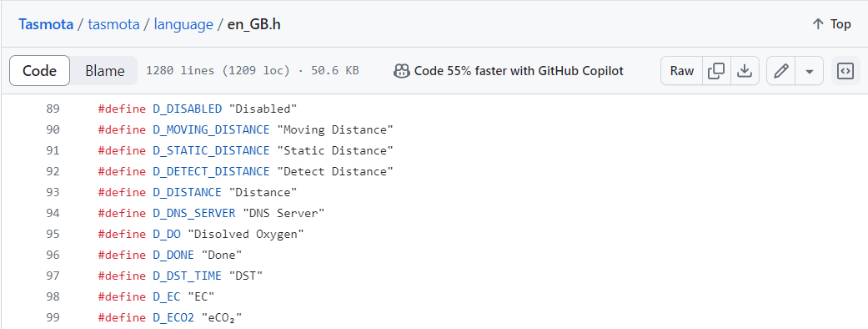
Task: Select line number 99
Action: point(53,317)
